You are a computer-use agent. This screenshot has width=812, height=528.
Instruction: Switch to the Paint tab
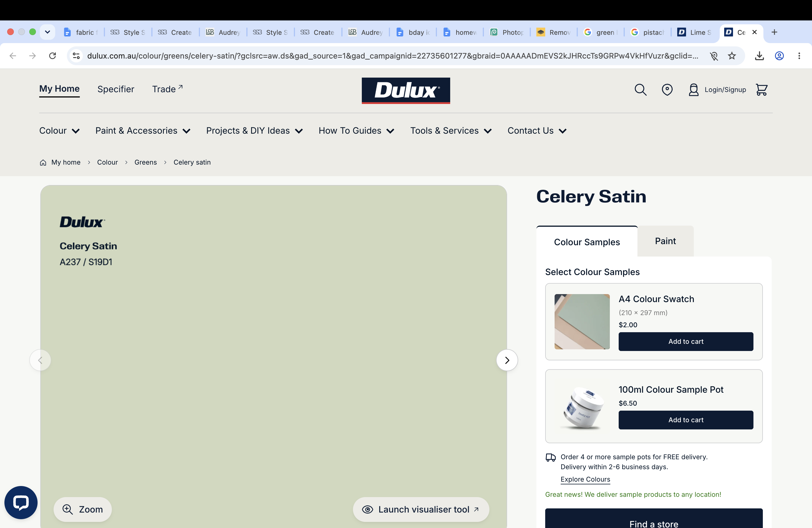(x=665, y=241)
